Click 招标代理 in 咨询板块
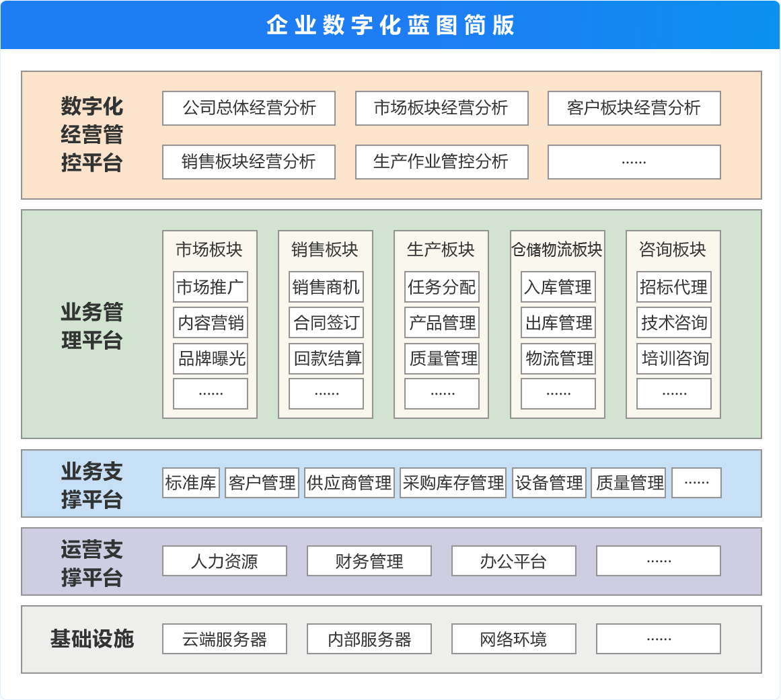The image size is (781, 700). coord(674,287)
